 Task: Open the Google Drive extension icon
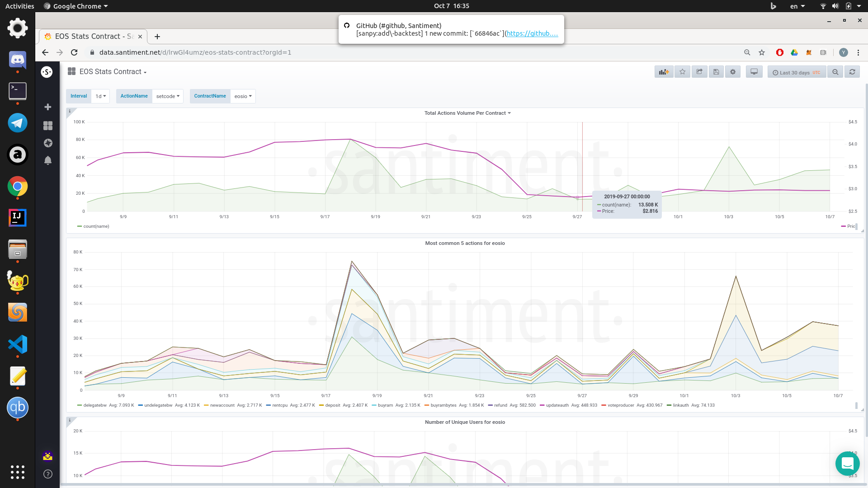click(794, 52)
